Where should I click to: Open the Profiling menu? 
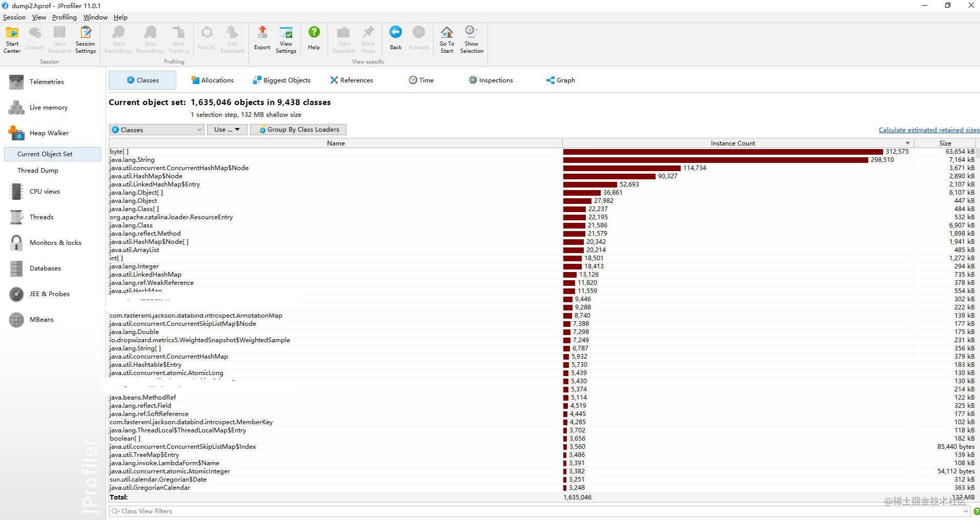(64, 17)
